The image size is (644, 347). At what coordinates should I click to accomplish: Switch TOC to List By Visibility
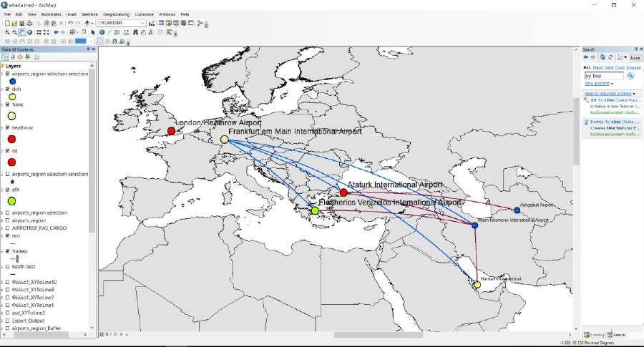tap(20, 57)
